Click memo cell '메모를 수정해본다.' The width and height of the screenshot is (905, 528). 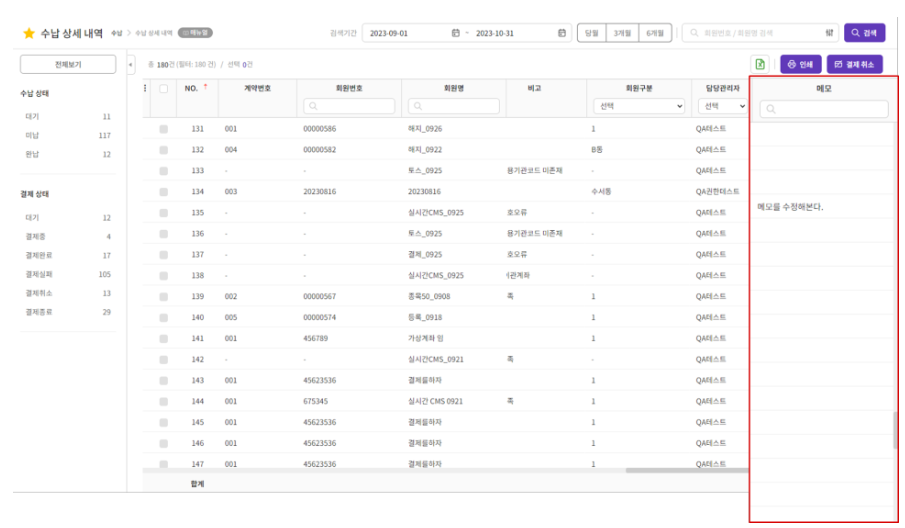coord(790,207)
